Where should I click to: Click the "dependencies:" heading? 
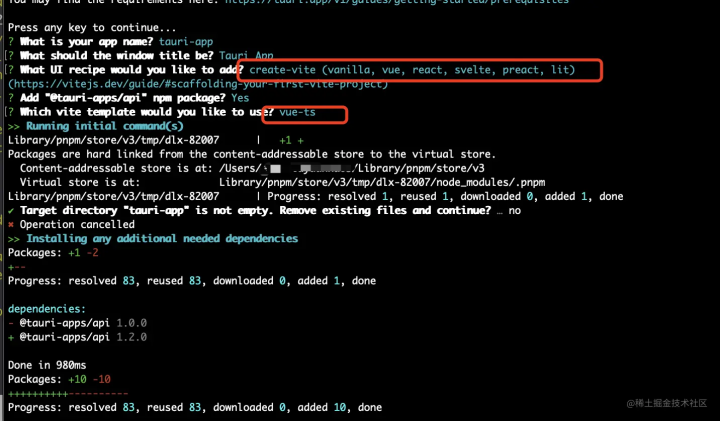45,309
